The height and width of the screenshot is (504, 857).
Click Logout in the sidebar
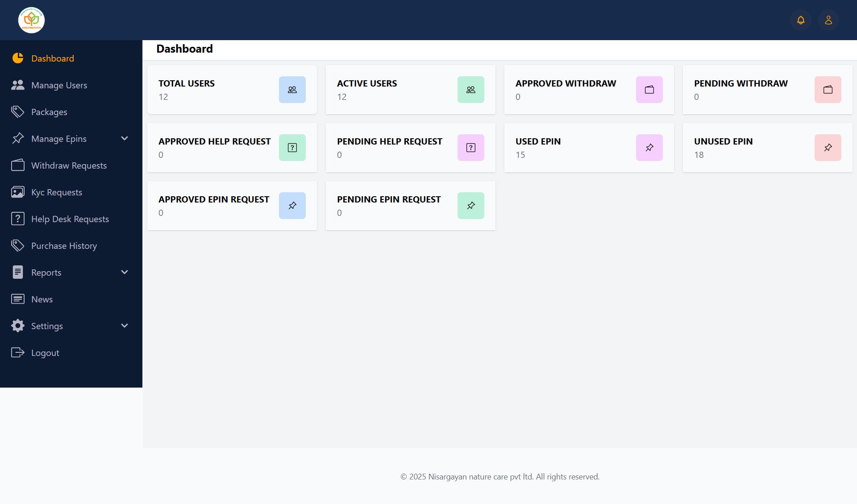point(45,353)
